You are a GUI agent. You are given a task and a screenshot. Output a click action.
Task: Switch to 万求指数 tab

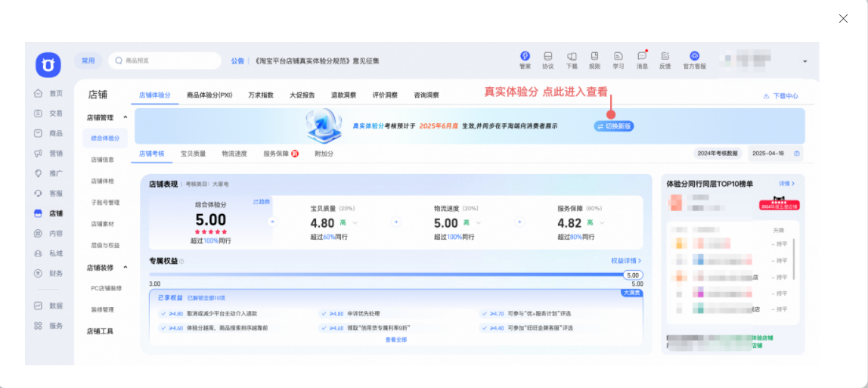click(261, 95)
